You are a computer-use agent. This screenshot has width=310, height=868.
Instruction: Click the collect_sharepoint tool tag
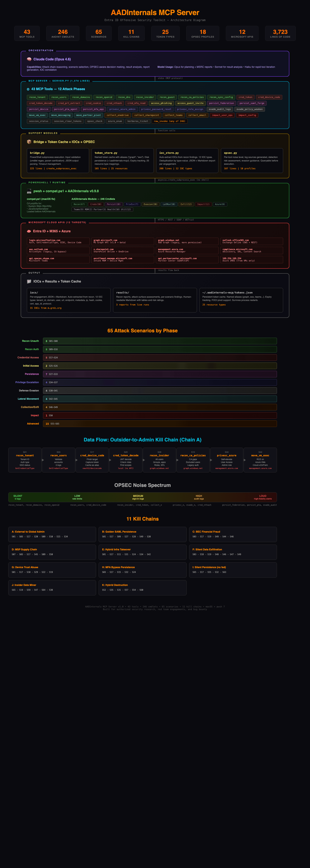(147, 115)
